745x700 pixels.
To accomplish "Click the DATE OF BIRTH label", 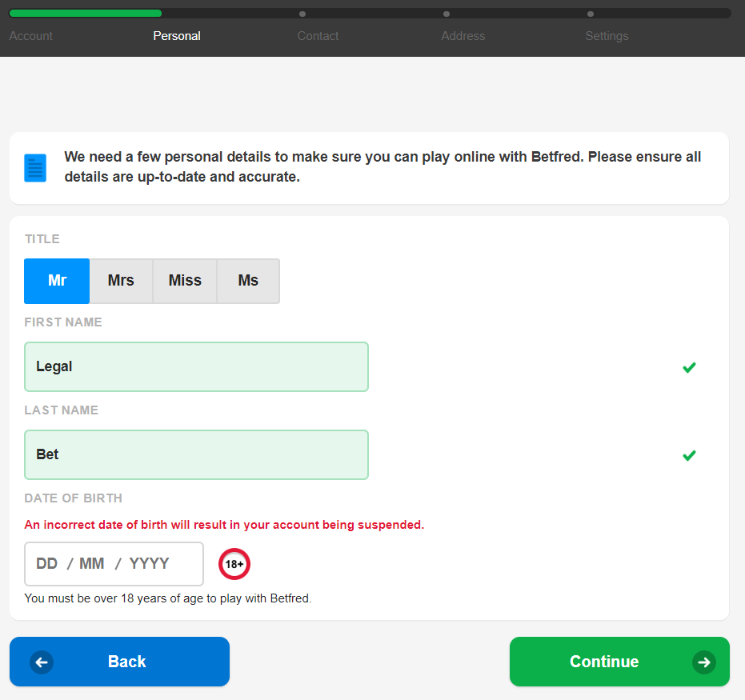I will pyautogui.click(x=73, y=498).
